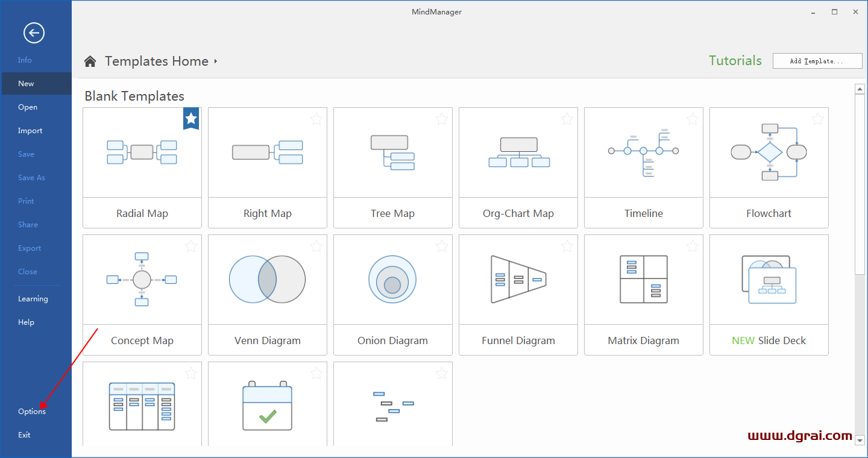This screenshot has width=868, height=458.
Task: Click Exit in the sidebar
Action: click(x=24, y=435)
